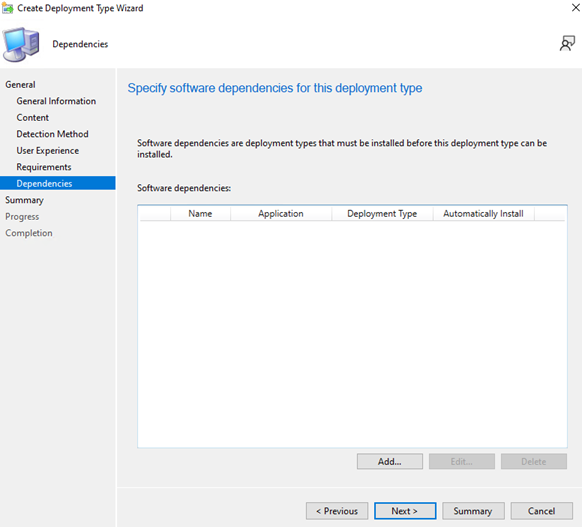This screenshot has height=527, width=582.
Task: Click the computer monitor header icon
Action: coord(21,44)
